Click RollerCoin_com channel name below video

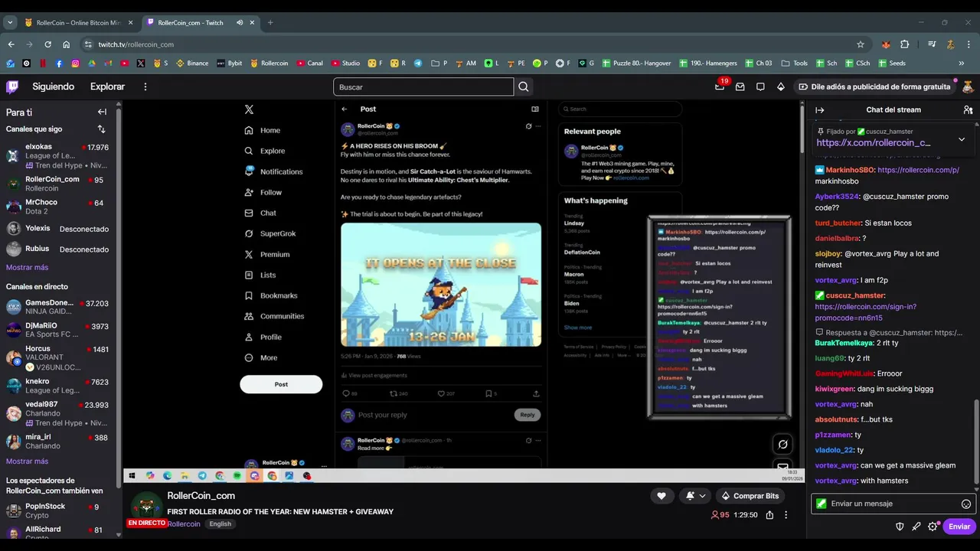click(x=201, y=496)
